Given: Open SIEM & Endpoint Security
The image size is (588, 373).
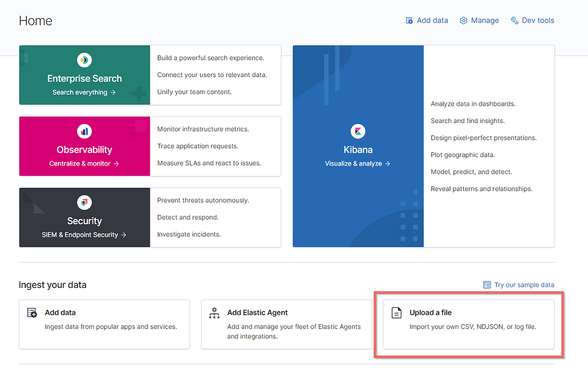Looking at the screenshot, I should (84, 233).
